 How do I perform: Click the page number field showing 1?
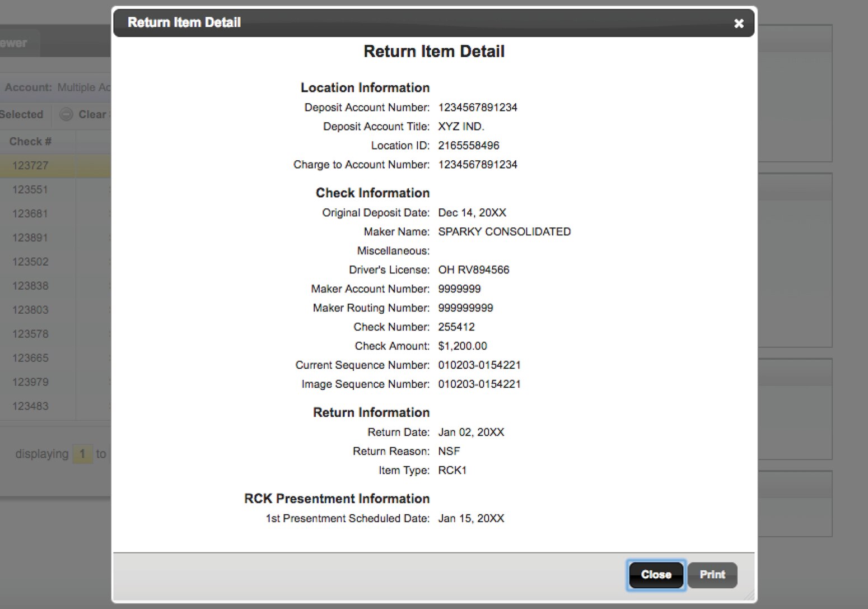coord(82,454)
